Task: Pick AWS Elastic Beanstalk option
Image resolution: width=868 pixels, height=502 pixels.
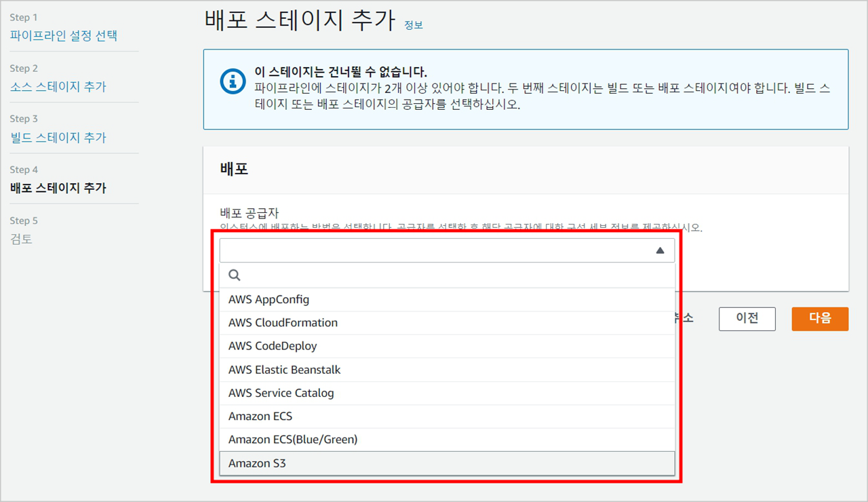Action: 448,370
